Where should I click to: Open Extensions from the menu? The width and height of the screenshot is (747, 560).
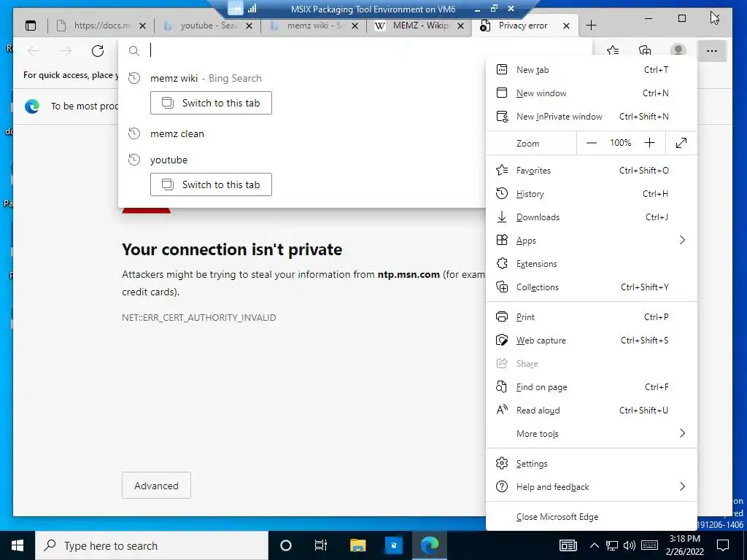(x=591, y=264)
